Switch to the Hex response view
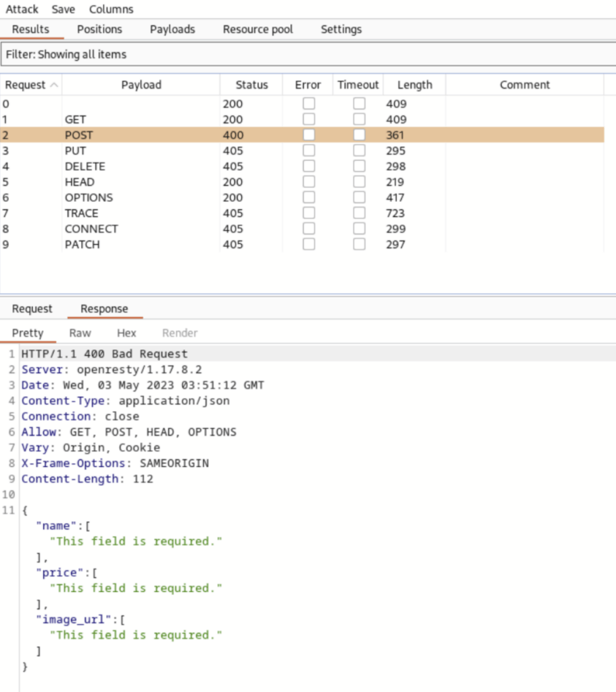This screenshot has height=692, width=616. tap(126, 332)
